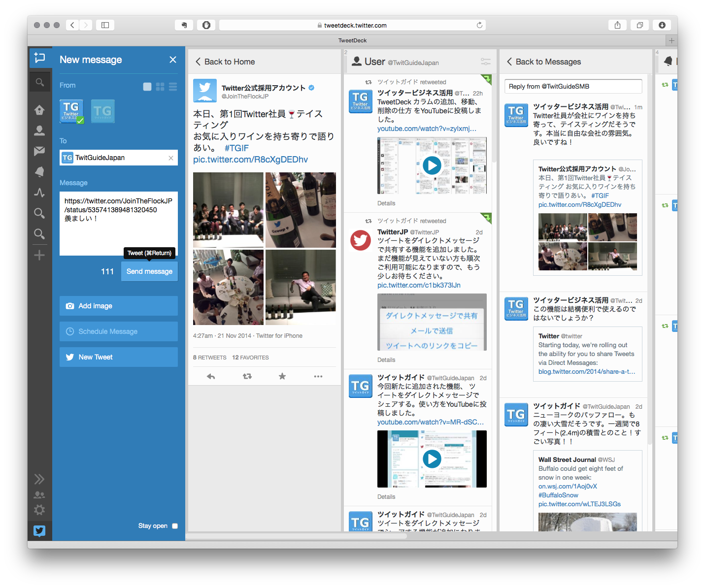Click the tweetdeck.twitter.com address bar
This screenshot has height=588, width=705.
click(352, 25)
